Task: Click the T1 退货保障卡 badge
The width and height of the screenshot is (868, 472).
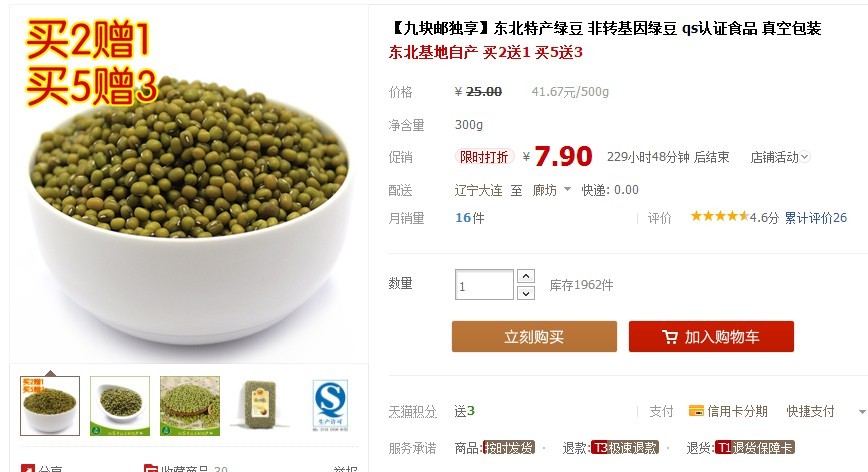Action: pyautogui.click(x=755, y=448)
